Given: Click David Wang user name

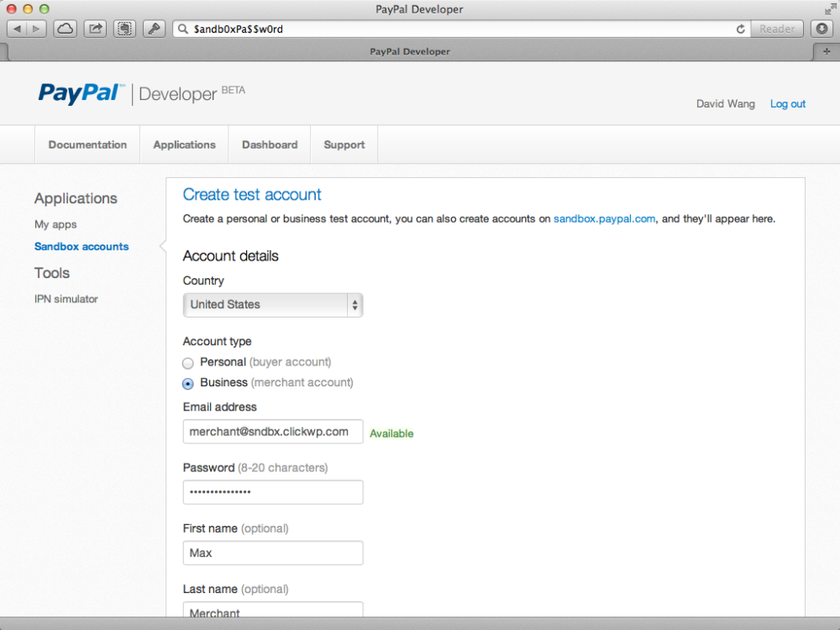Looking at the screenshot, I should pyautogui.click(x=726, y=104).
